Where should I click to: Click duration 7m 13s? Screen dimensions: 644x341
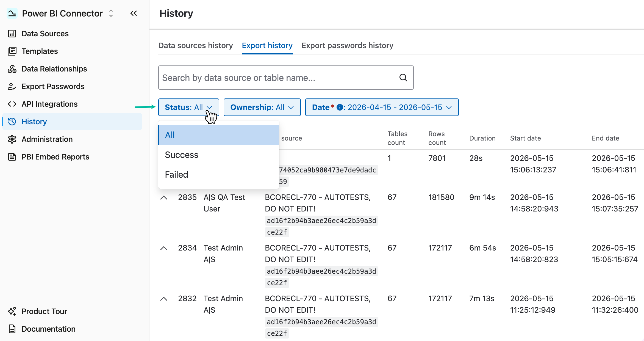(x=482, y=298)
